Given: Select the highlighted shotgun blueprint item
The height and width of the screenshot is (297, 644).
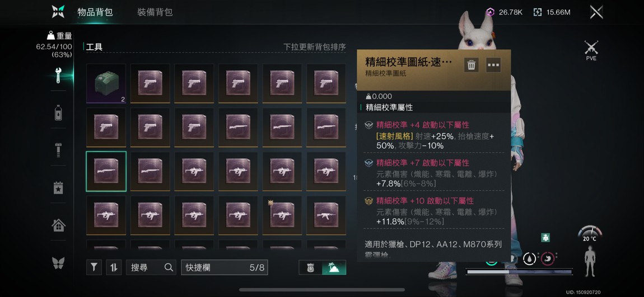Looking at the screenshot, I should point(106,171).
